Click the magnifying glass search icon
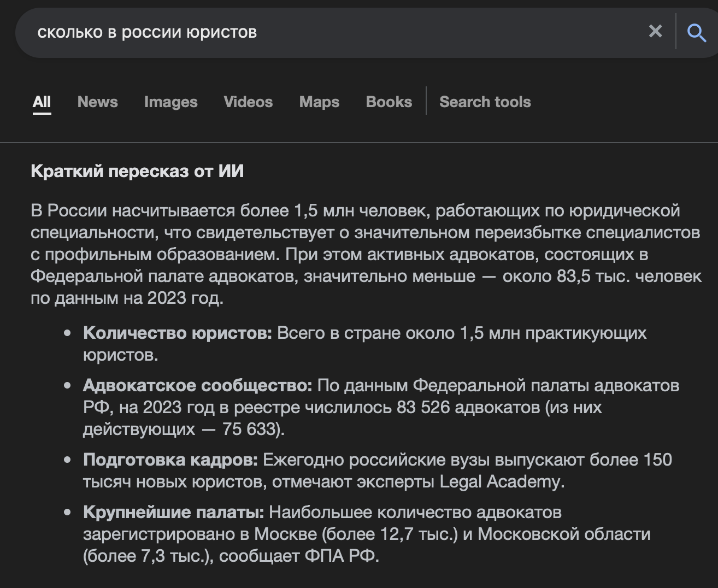 pos(696,33)
